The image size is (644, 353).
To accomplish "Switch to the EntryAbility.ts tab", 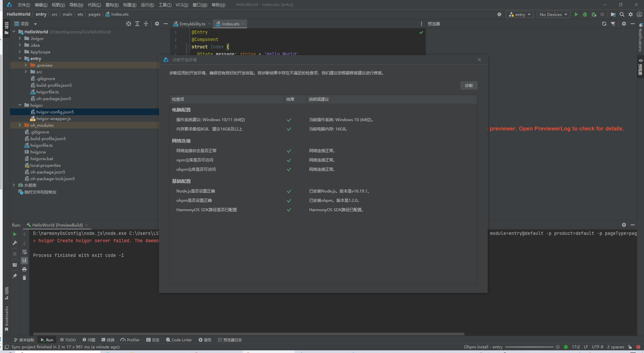I will 192,24.
